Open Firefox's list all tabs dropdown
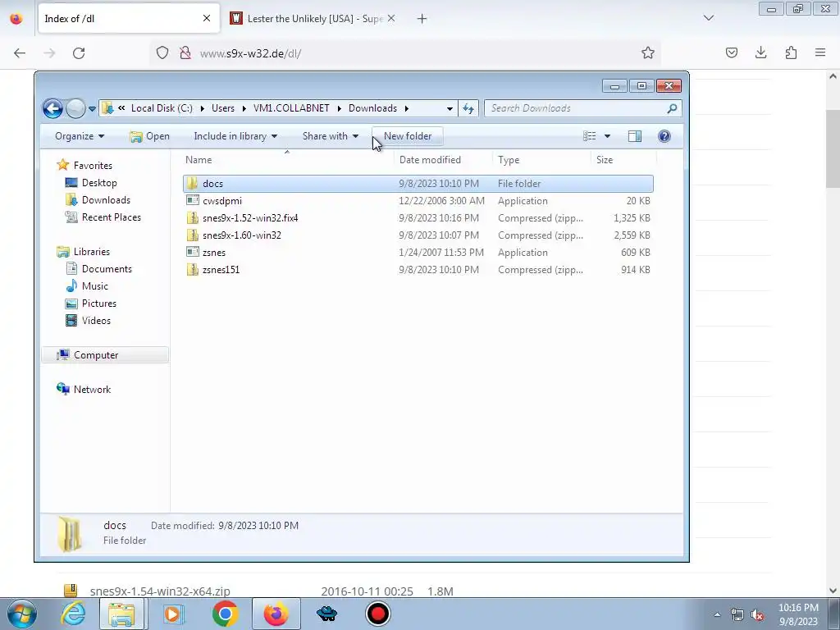840x630 pixels. [x=708, y=18]
